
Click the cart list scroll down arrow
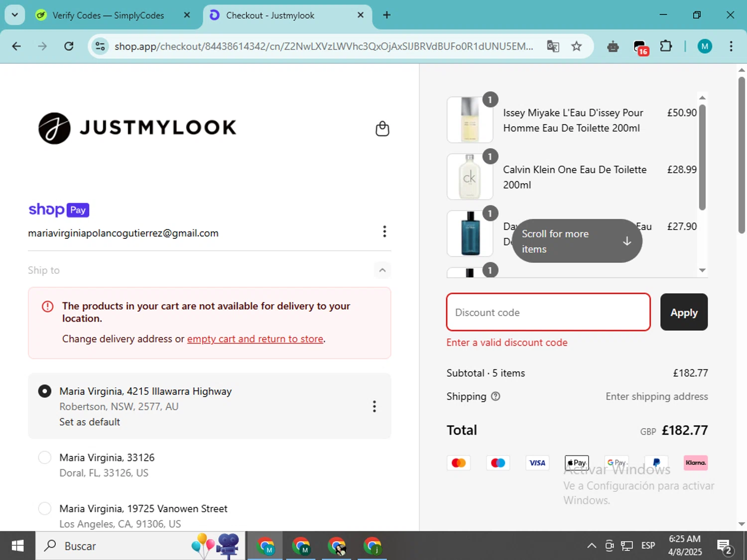point(702,270)
